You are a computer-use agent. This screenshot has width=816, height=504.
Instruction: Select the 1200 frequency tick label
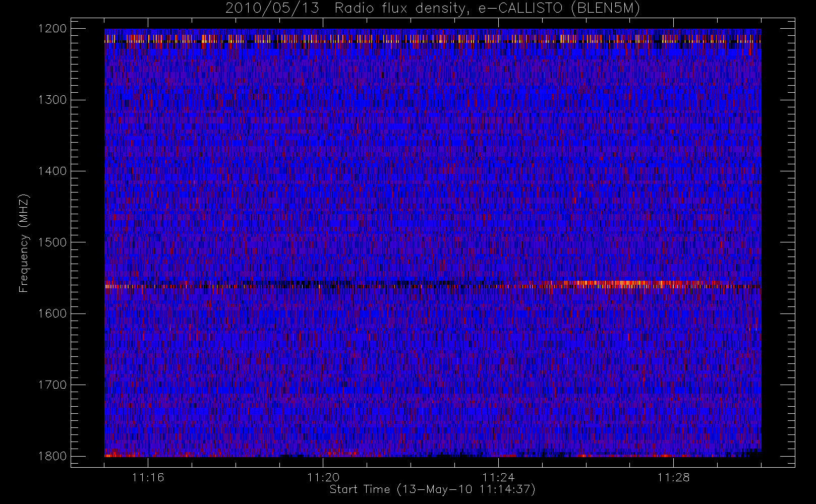coord(52,29)
